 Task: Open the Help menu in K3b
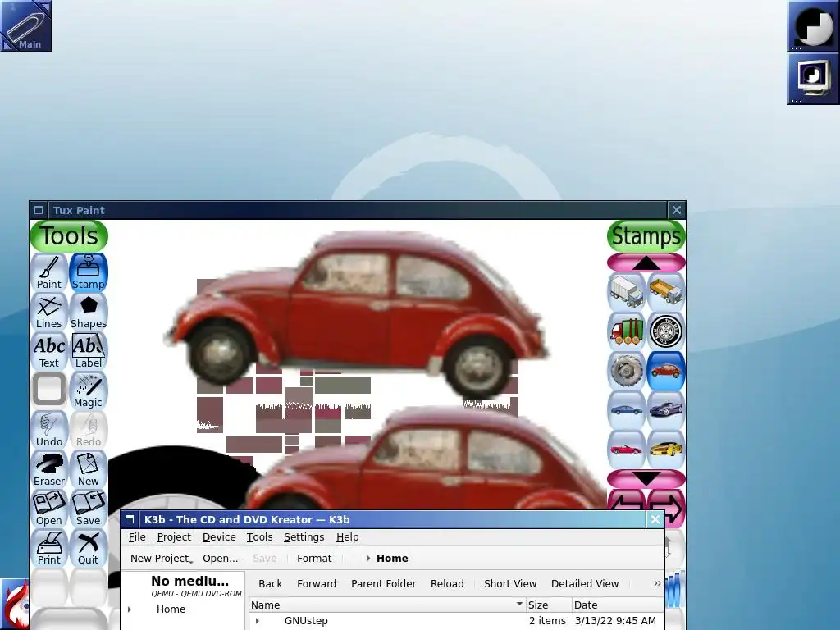point(347,536)
